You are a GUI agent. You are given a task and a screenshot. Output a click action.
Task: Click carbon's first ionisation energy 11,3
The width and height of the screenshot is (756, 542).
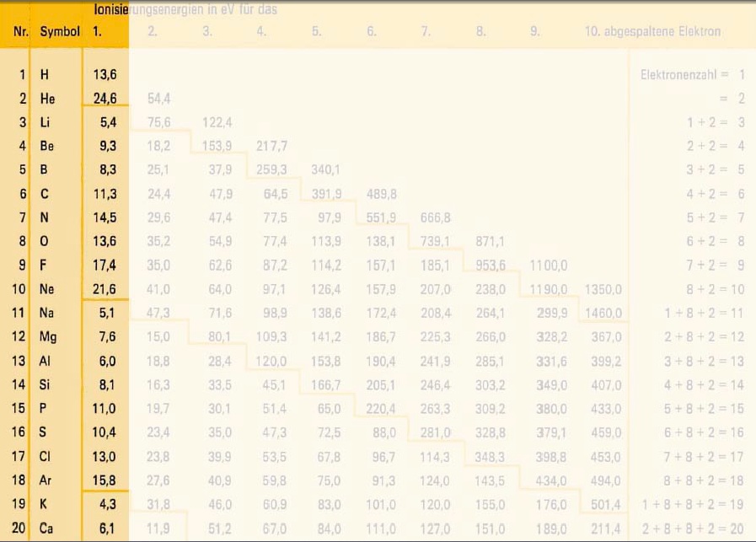click(105, 194)
